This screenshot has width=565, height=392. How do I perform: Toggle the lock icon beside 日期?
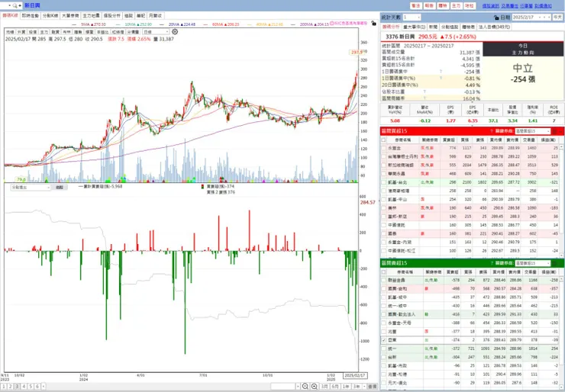(x=496, y=18)
